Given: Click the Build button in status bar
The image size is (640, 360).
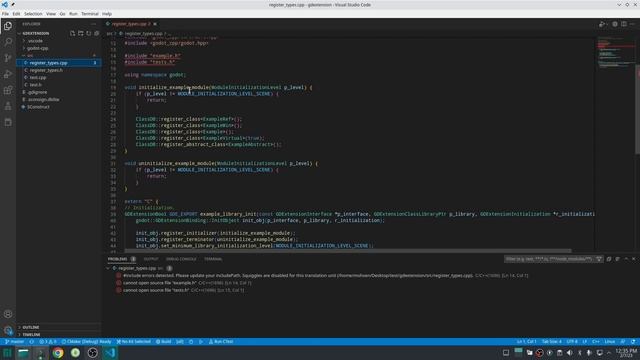Looking at the screenshot, I should tap(164, 341).
